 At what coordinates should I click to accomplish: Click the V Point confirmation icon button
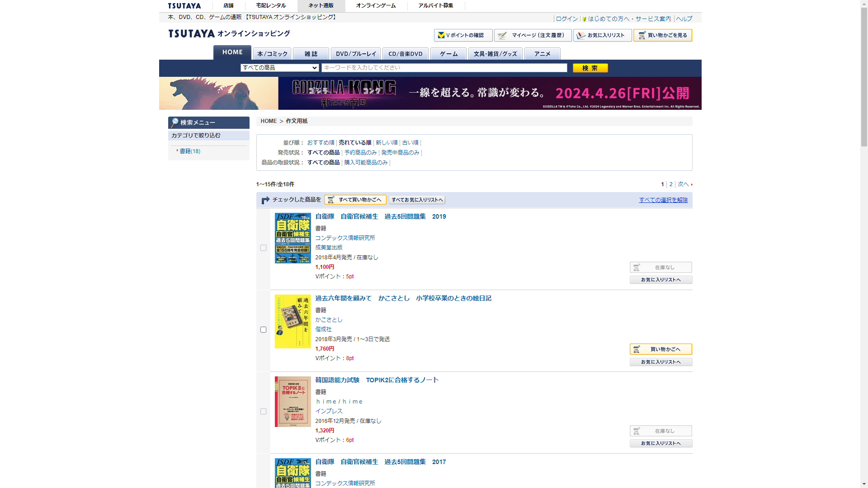tap(441, 35)
